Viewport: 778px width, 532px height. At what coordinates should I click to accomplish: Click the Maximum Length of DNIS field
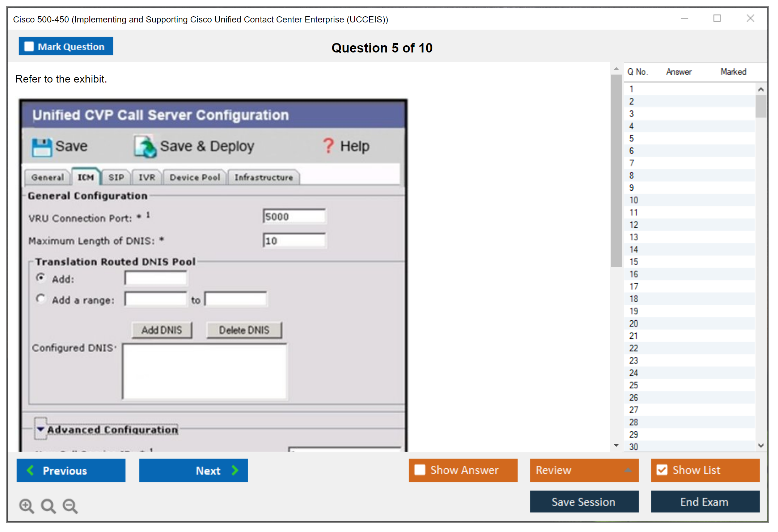pyautogui.click(x=294, y=241)
